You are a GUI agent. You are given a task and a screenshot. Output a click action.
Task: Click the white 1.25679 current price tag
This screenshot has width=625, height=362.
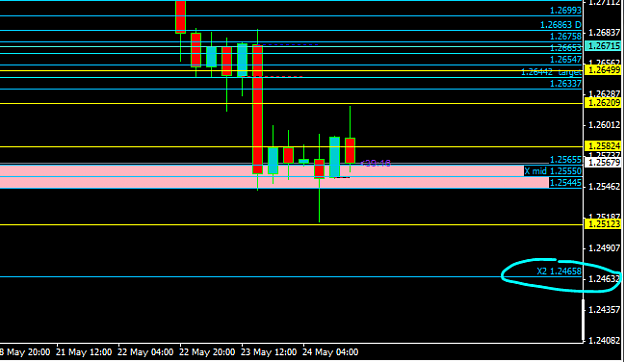(x=603, y=162)
